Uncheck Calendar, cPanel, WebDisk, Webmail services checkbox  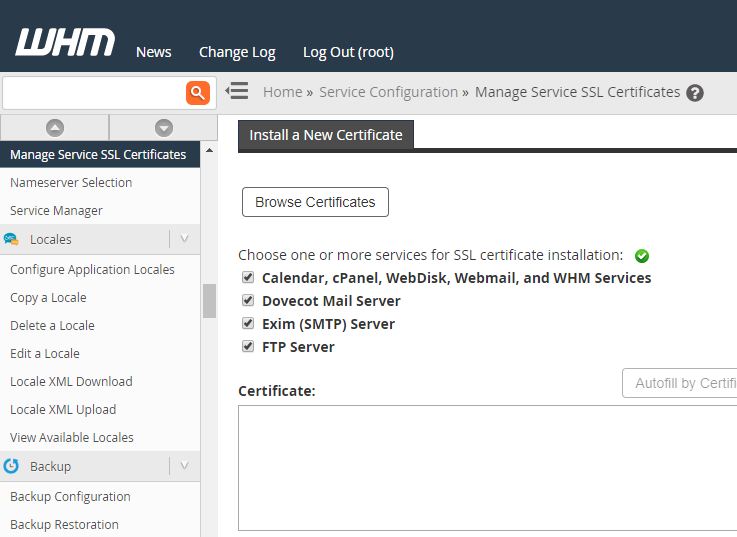248,277
